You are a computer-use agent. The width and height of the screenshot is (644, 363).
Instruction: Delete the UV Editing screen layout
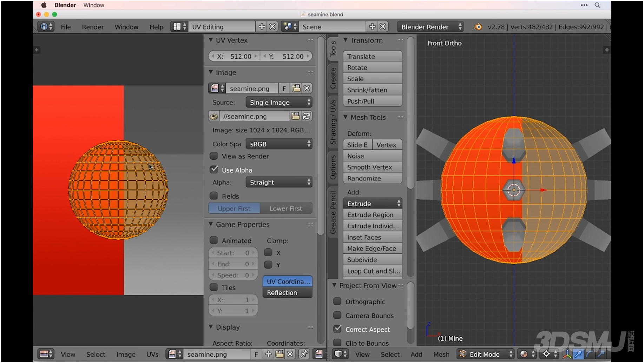[272, 27]
